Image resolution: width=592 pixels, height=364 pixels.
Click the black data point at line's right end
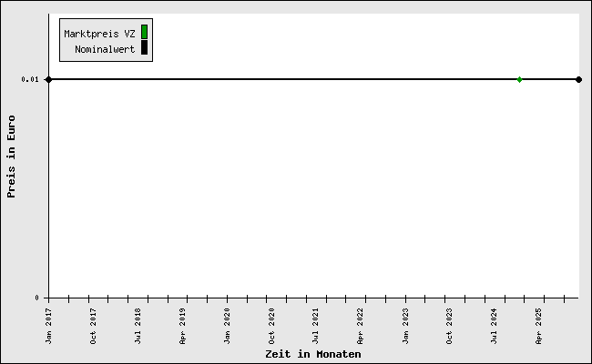578,79
